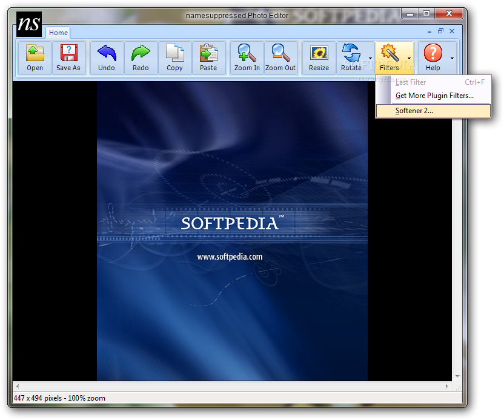504x420 pixels.
Task: Paste image from clipboard
Action: click(x=208, y=58)
